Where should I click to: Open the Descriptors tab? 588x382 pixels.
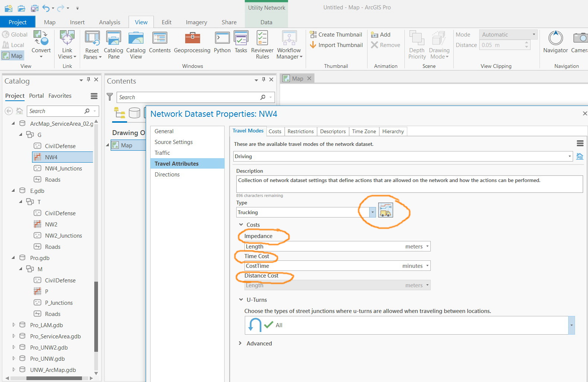click(x=333, y=131)
